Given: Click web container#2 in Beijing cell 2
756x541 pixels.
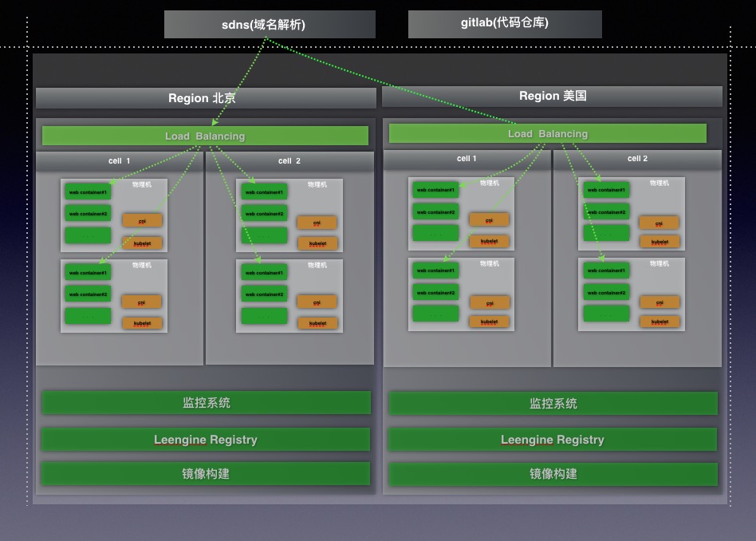Looking at the screenshot, I should click(264, 214).
